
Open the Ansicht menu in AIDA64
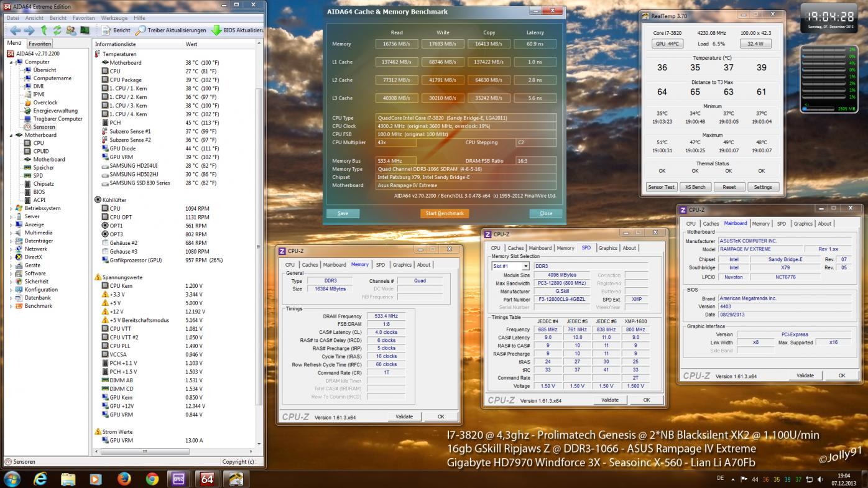coord(34,18)
